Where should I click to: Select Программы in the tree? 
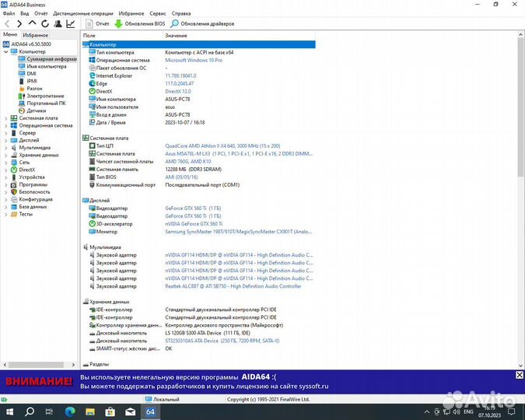coord(29,184)
